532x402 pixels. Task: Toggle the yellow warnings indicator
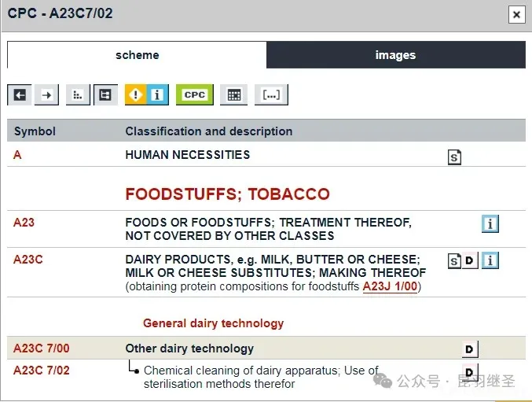tap(136, 95)
